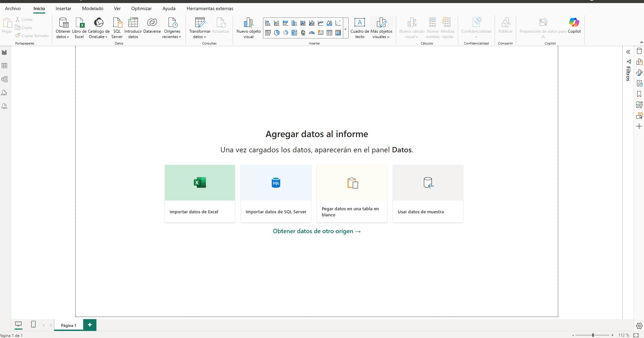
Task: Switch to the Optimizar ribbon tab
Action: point(141,8)
